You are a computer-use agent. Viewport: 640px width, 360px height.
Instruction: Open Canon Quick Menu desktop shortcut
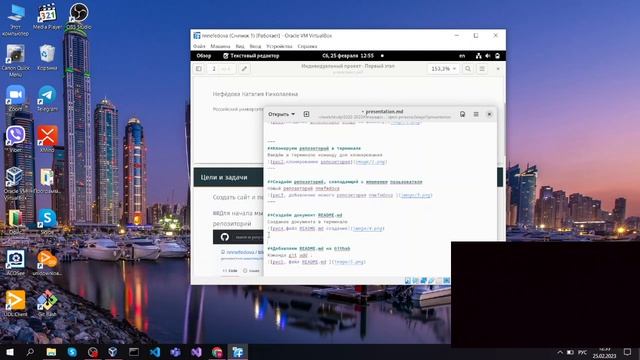click(16, 60)
